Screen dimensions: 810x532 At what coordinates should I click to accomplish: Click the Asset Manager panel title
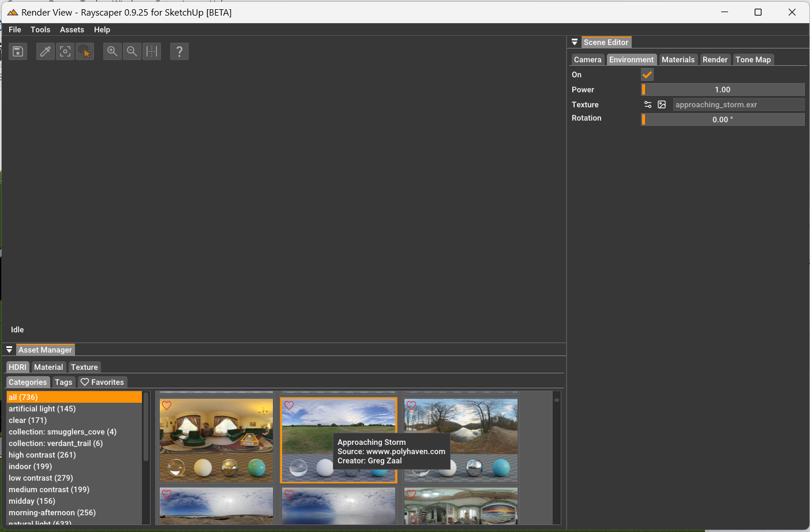(45, 350)
